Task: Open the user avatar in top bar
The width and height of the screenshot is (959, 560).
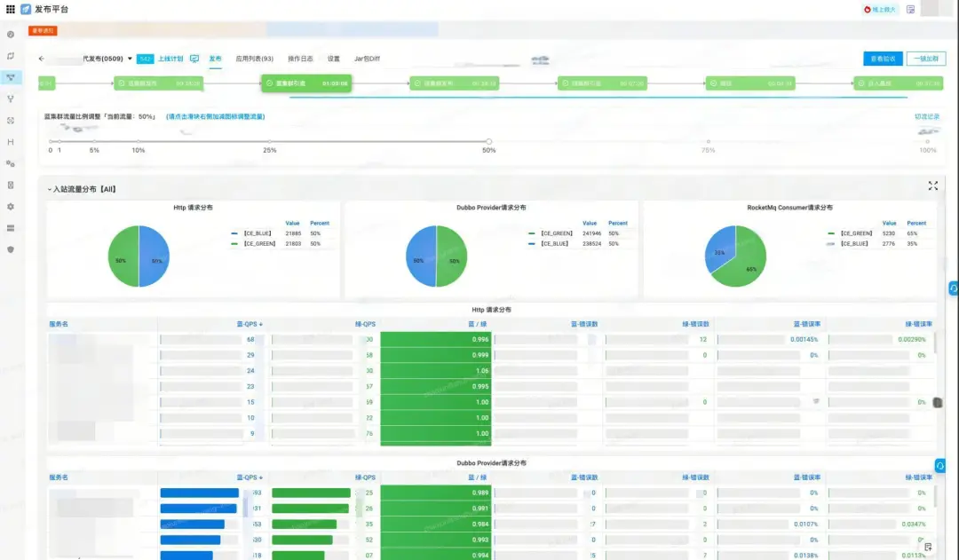Action: click(x=930, y=9)
